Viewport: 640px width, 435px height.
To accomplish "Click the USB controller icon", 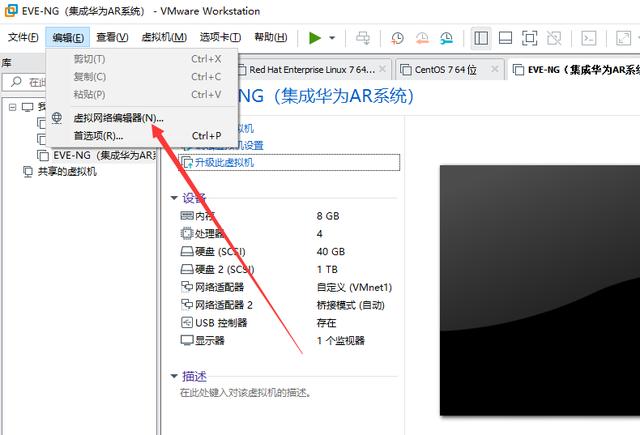I will [187, 322].
